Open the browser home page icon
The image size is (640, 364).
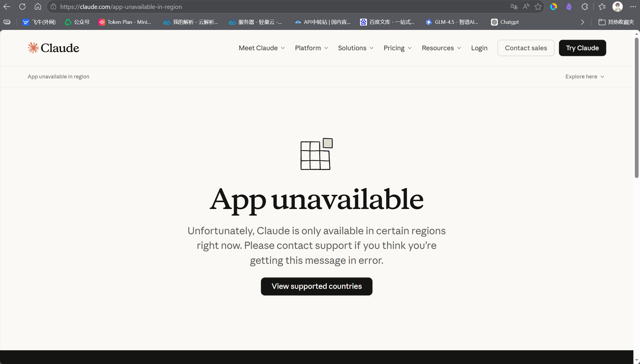tap(38, 7)
